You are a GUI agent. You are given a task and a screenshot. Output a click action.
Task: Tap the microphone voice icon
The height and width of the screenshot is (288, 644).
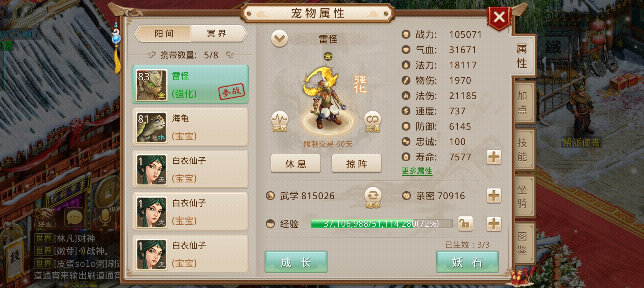(105, 218)
